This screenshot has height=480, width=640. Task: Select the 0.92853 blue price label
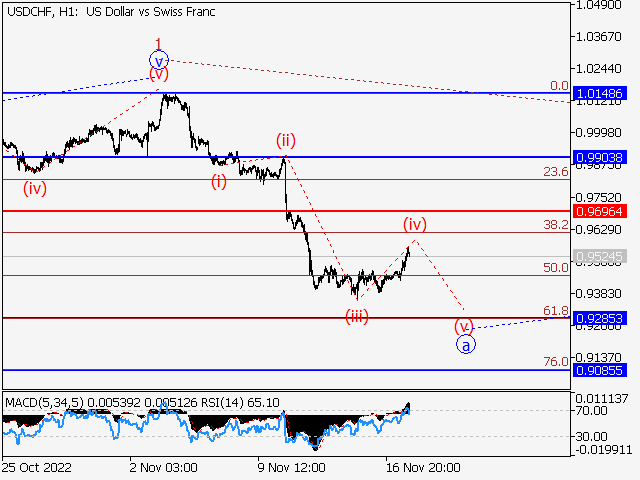click(x=600, y=318)
